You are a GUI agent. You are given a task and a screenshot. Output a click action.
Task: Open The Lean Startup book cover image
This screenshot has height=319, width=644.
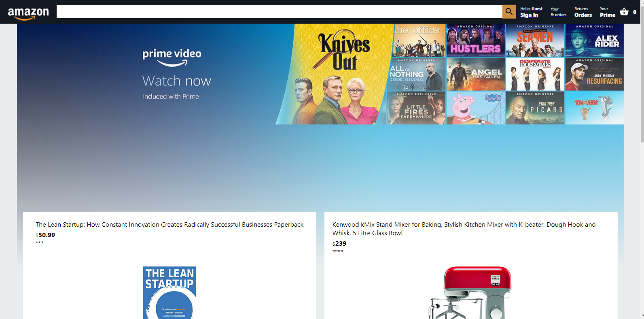coord(169,293)
